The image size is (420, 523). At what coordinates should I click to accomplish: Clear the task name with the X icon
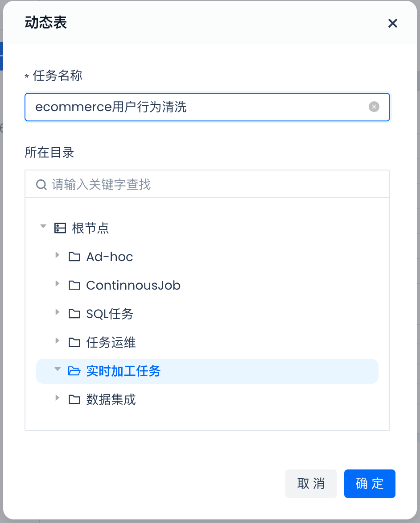(x=374, y=107)
